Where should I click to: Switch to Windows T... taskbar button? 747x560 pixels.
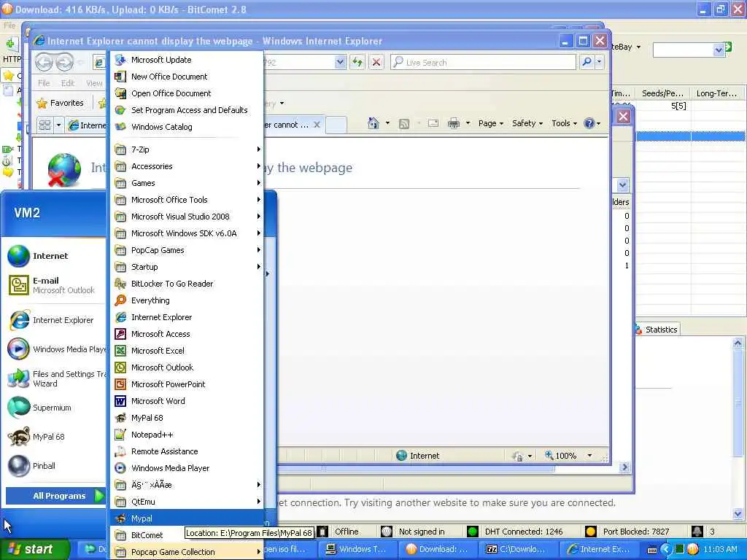356,549
